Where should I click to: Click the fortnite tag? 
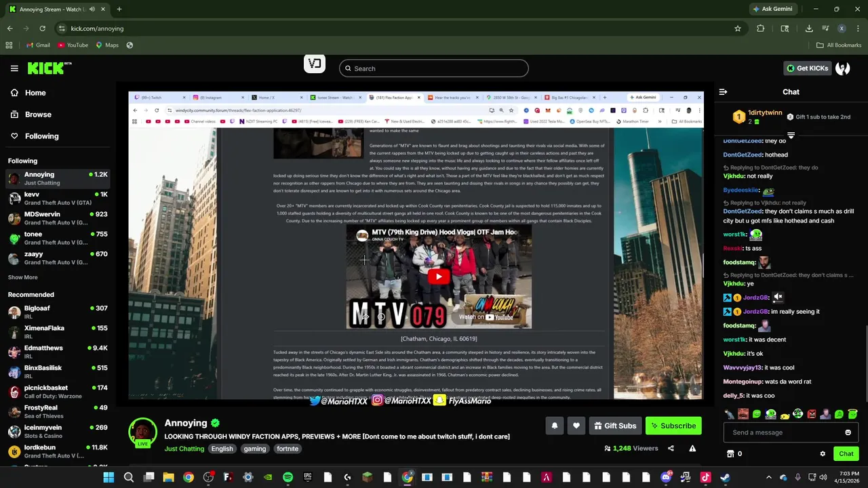tap(288, 449)
